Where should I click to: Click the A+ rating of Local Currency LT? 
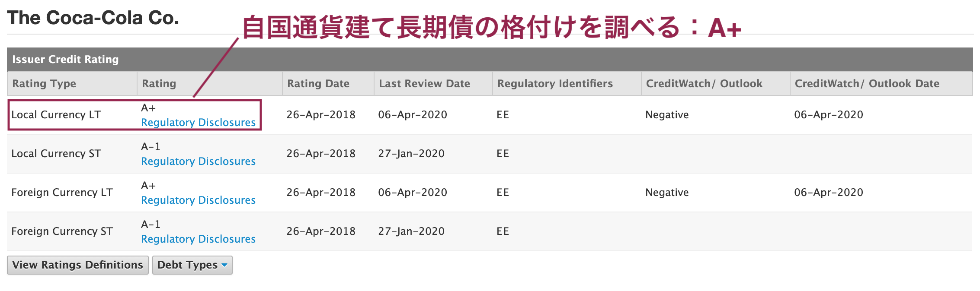(x=148, y=108)
